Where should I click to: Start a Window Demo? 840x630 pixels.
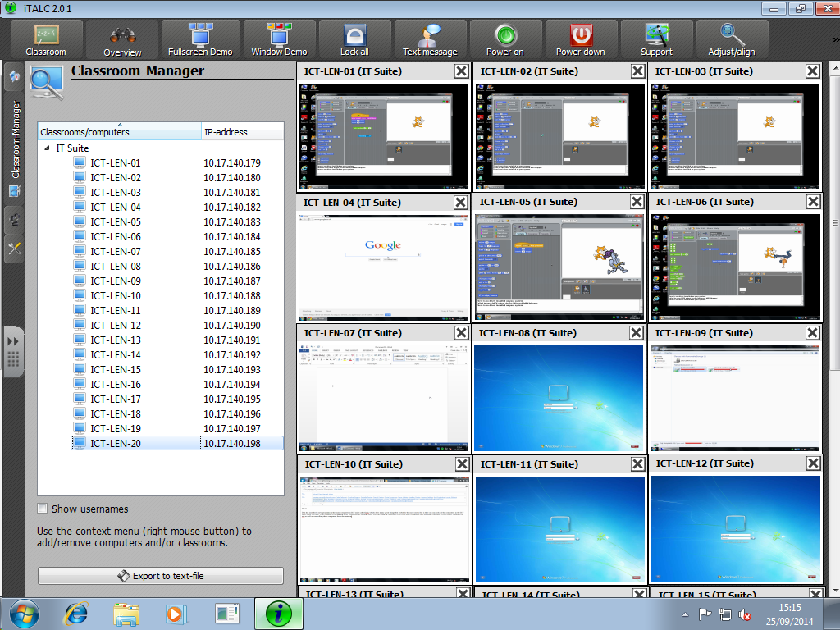pyautogui.click(x=279, y=39)
